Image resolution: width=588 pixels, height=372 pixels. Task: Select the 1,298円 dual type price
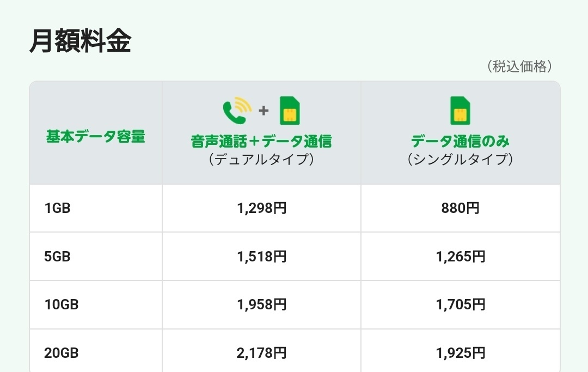tap(262, 208)
